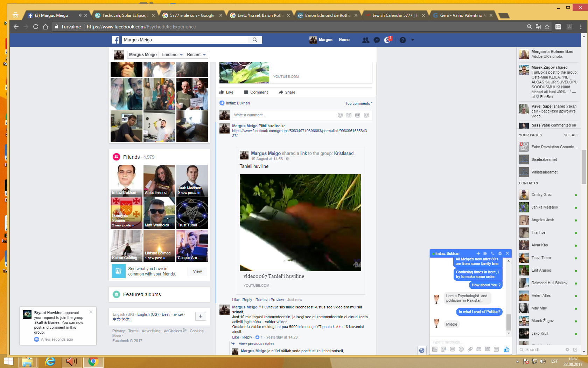
Task: Toggle Like on the YouTube post
Action: click(226, 92)
